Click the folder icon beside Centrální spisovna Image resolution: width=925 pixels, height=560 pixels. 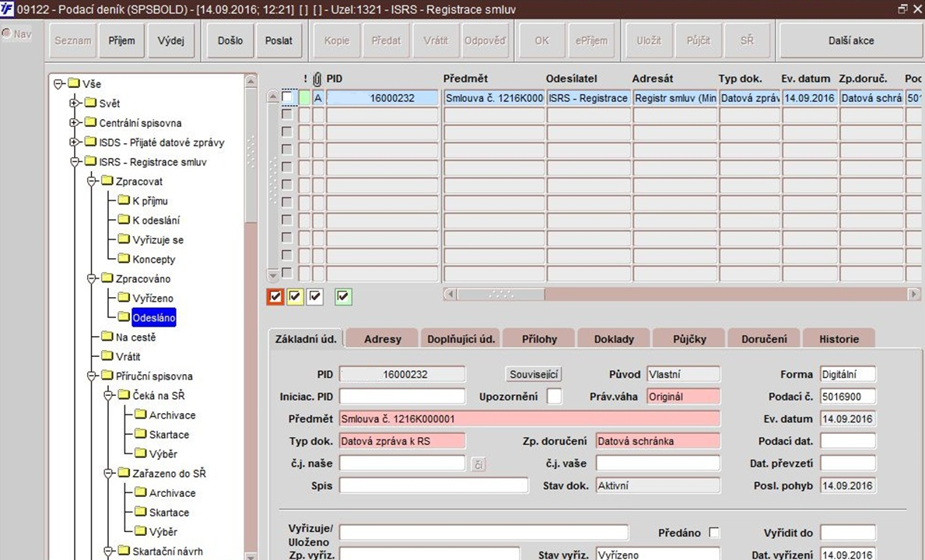[x=90, y=122]
